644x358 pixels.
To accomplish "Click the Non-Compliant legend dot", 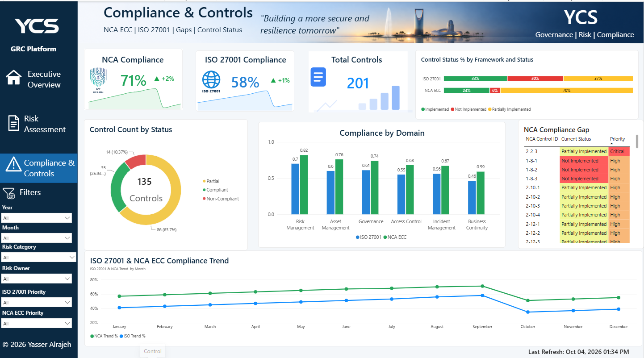I will (x=204, y=199).
